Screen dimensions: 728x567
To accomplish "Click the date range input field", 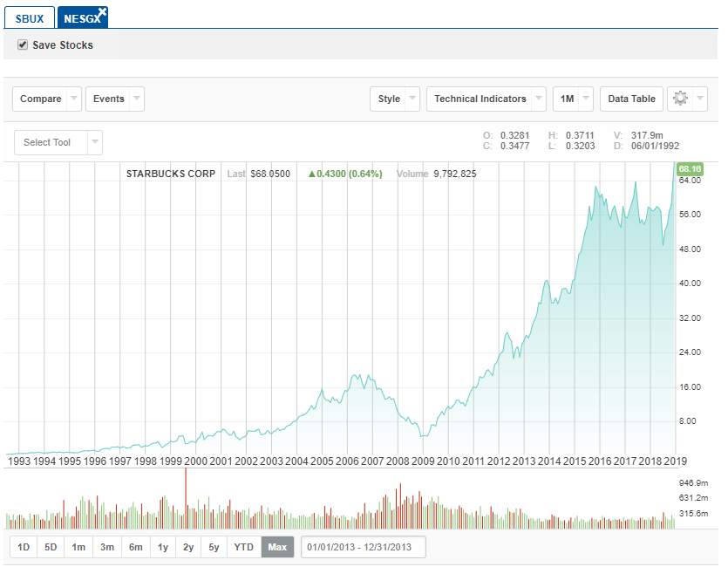I will [363, 547].
